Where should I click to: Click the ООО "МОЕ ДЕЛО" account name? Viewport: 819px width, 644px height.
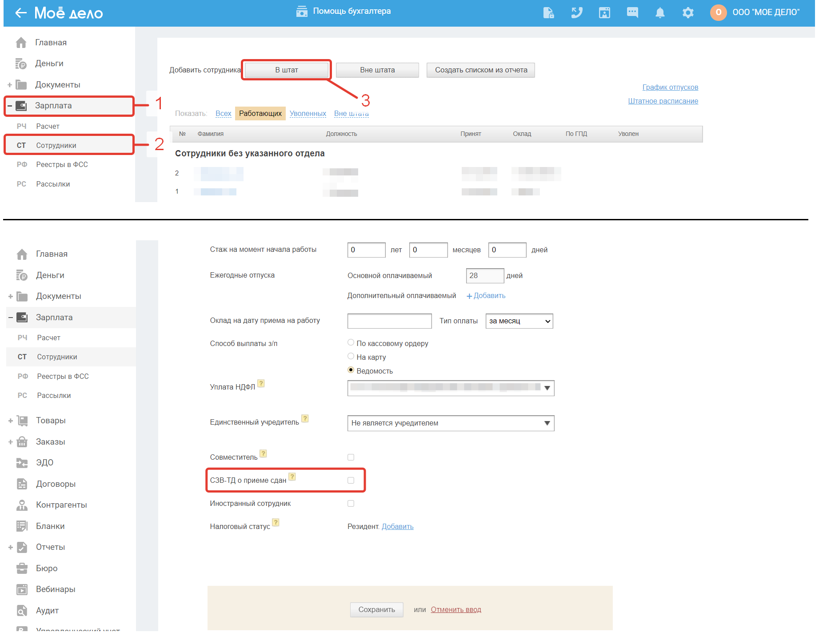pos(766,12)
